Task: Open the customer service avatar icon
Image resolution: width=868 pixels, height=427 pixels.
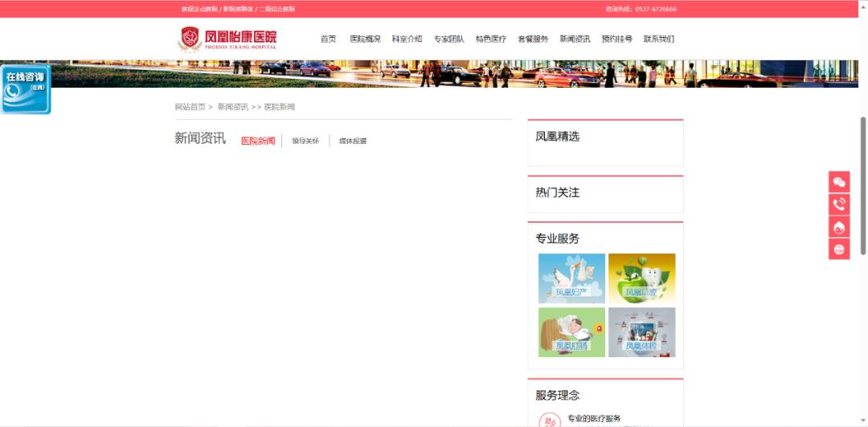Action: tap(838, 227)
